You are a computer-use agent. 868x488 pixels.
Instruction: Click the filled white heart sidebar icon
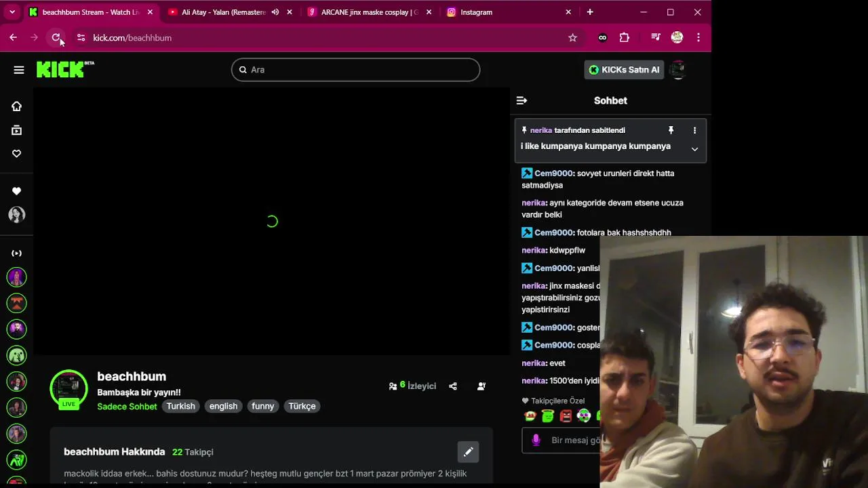pyautogui.click(x=16, y=191)
